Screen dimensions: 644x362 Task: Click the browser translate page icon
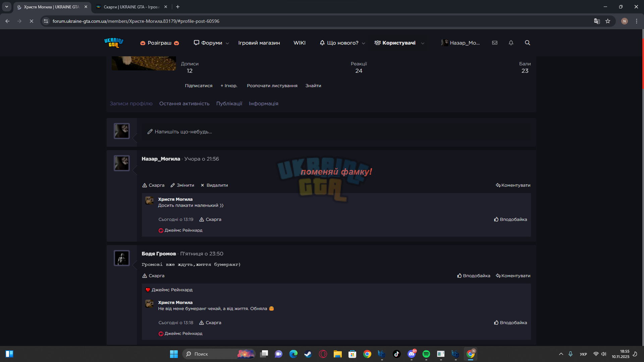pos(597,21)
